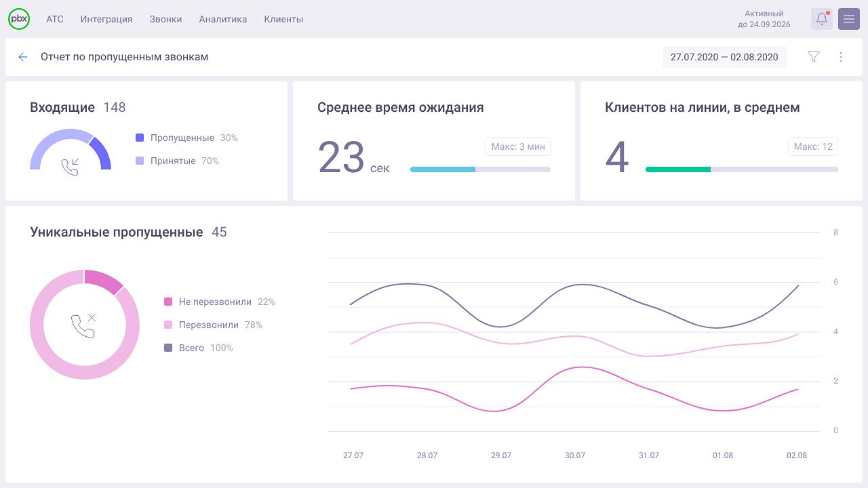The width and height of the screenshot is (868, 488).
Task: Click the pbx logo icon
Action: click(x=19, y=18)
